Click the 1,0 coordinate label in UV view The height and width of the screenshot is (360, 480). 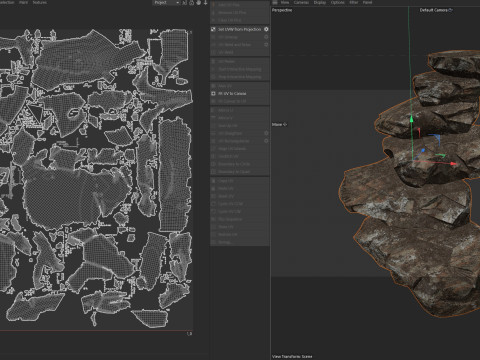(189, 333)
